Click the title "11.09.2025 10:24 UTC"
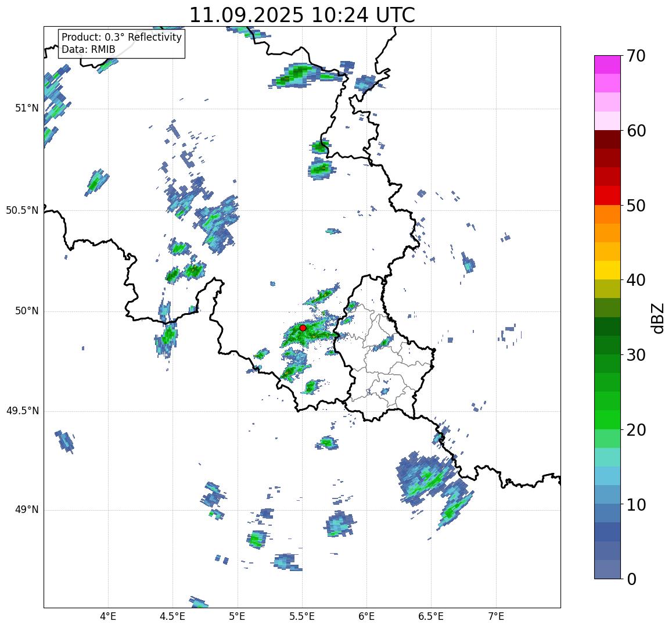Screen dimensions: 672x628 coord(302,15)
